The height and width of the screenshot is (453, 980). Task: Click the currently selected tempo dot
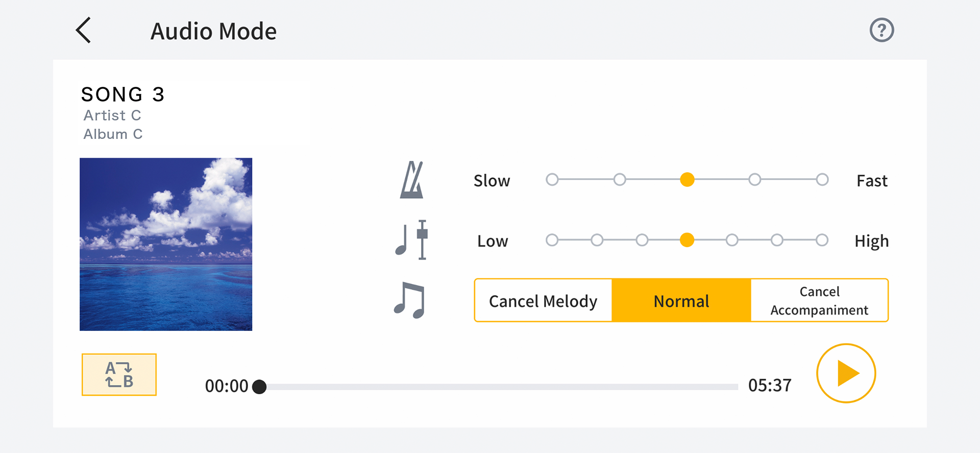[x=687, y=180]
